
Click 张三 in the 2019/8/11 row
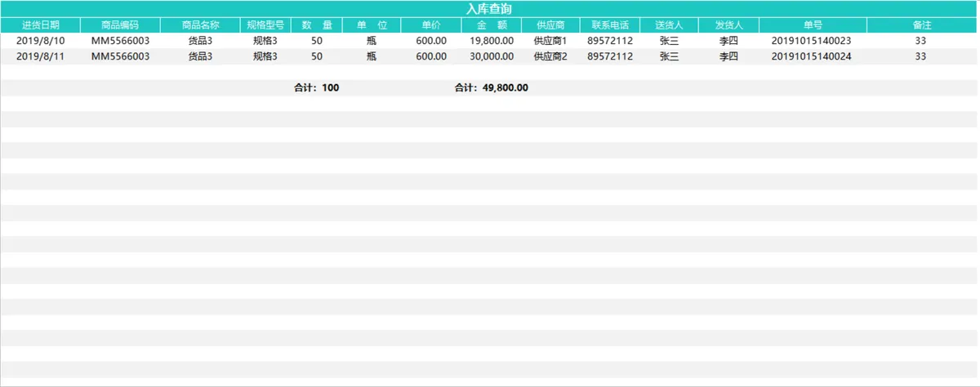point(669,56)
